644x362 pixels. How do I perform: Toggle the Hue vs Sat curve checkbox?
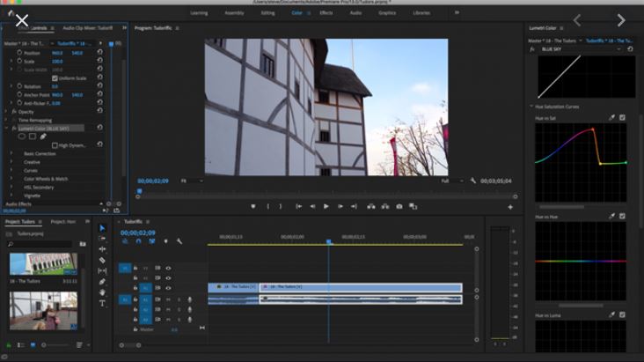[x=622, y=118]
